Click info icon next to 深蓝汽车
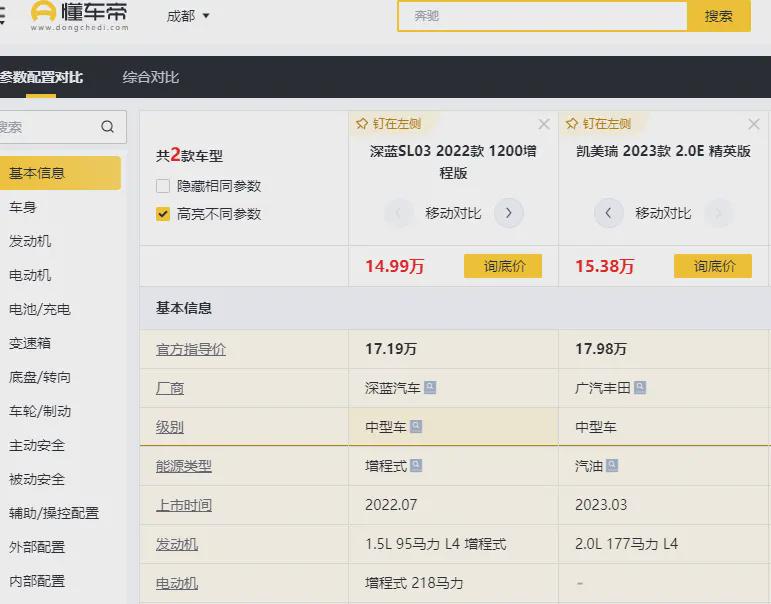This screenshot has height=604, width=771. (x=430, y=388)
